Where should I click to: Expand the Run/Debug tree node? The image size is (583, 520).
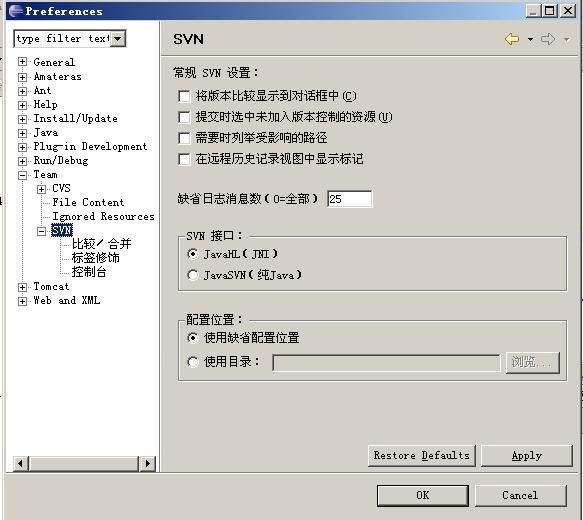(x=23, y=161)
